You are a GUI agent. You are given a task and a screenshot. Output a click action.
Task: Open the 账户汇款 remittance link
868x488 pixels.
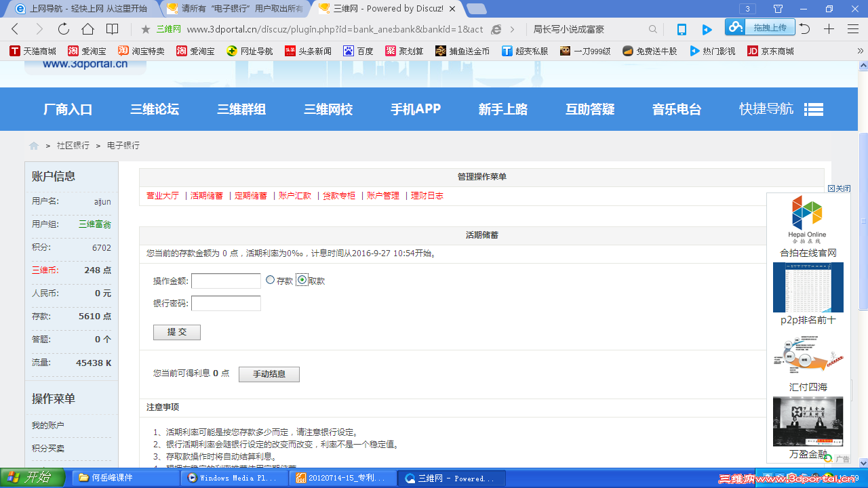295,196
